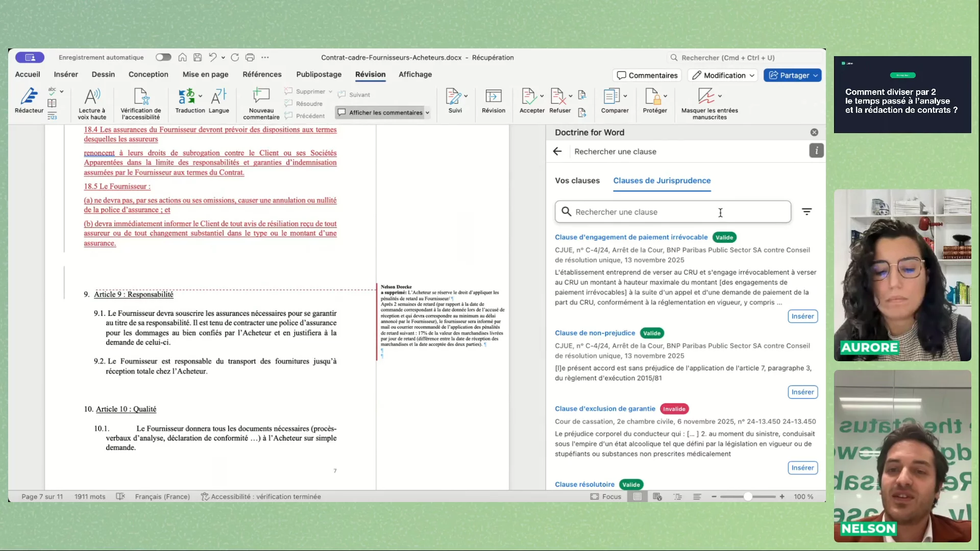Select the Vos clauses tab
Viewport: 980px width, 551px height.
coord(577,181)
